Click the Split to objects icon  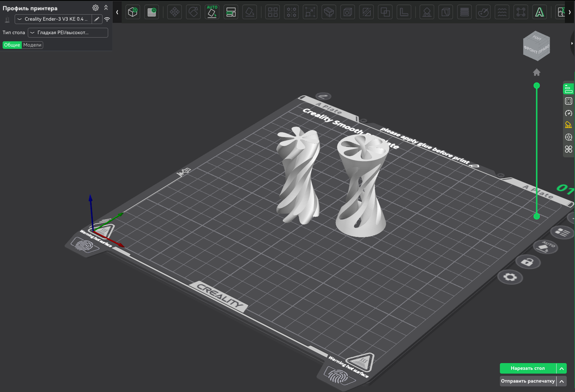tap(273, 12)
